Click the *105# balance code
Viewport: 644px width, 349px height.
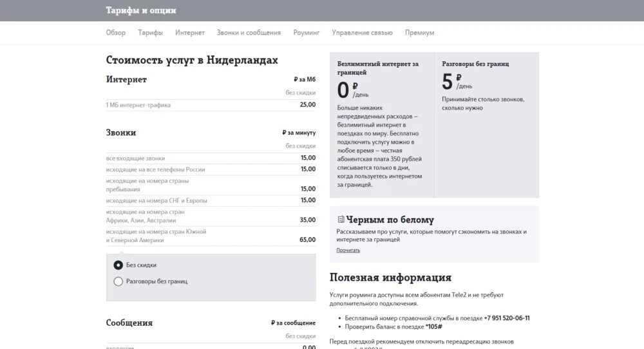(x=433, y=327)
